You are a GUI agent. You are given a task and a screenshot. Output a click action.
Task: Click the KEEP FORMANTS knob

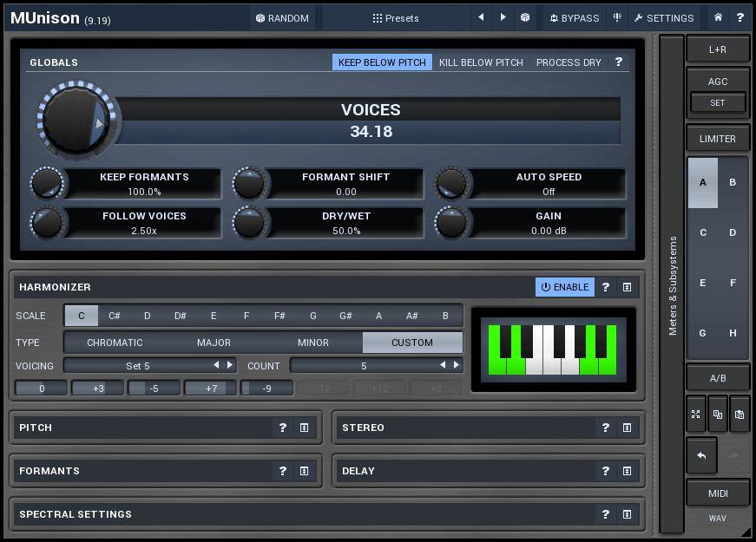click(x=47, y=183)
